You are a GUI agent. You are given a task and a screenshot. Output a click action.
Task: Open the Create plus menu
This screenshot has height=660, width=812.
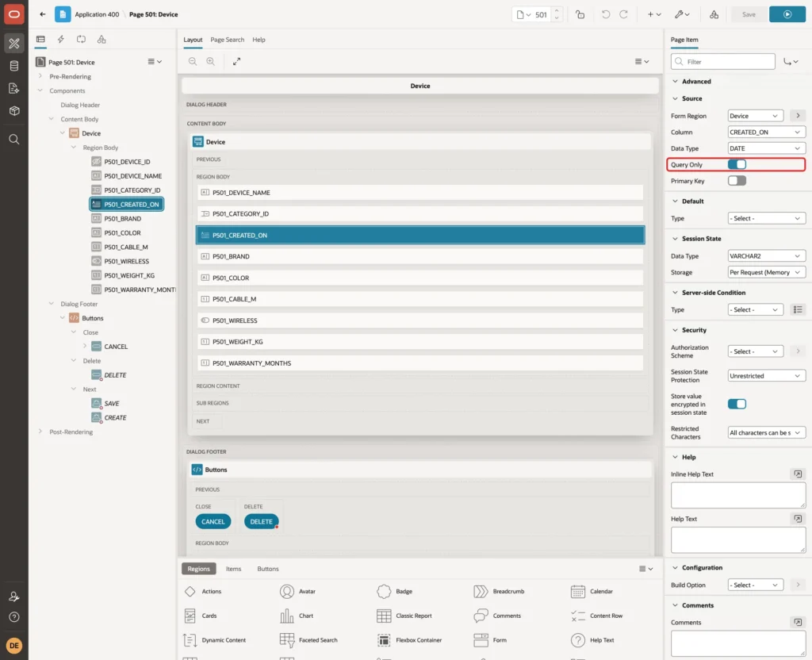click(x=654, y=14)
